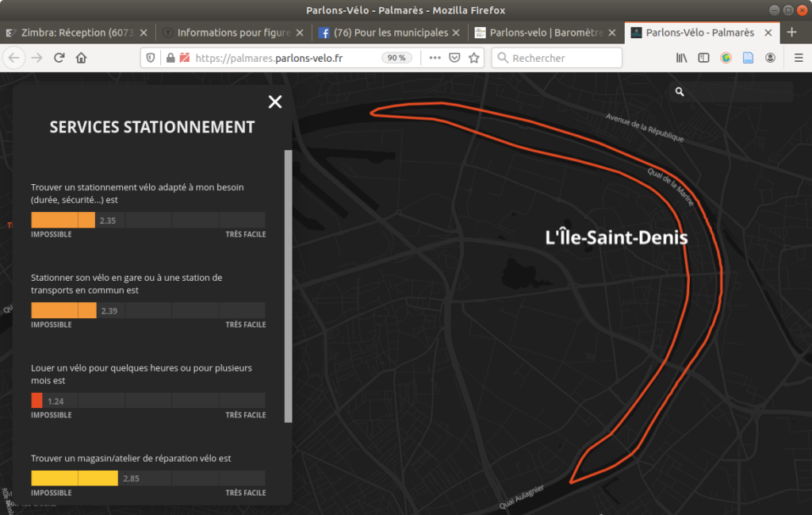Click 'Trouver un stationnement vélo adapté' question
Screen dimensions: 812x515
(137, 194)
